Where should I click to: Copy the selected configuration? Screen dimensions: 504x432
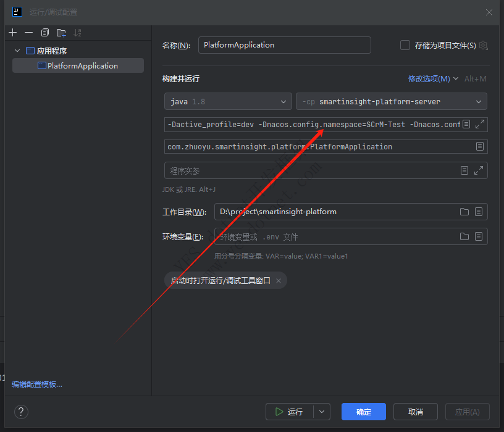45,33
